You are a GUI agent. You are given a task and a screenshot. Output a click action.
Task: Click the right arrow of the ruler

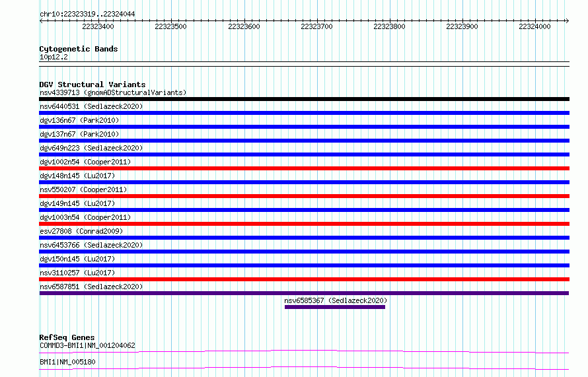tap(568, 21)
